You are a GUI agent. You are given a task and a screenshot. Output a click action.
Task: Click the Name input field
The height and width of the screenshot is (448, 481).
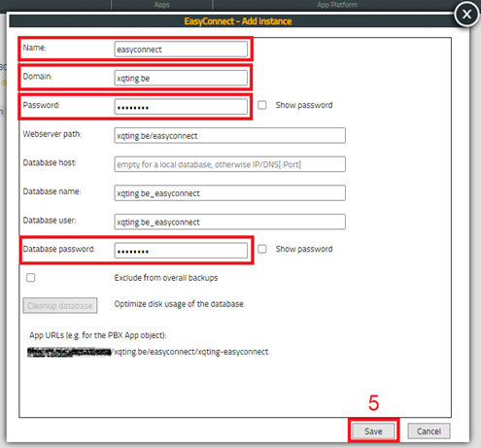coord(181,50)
